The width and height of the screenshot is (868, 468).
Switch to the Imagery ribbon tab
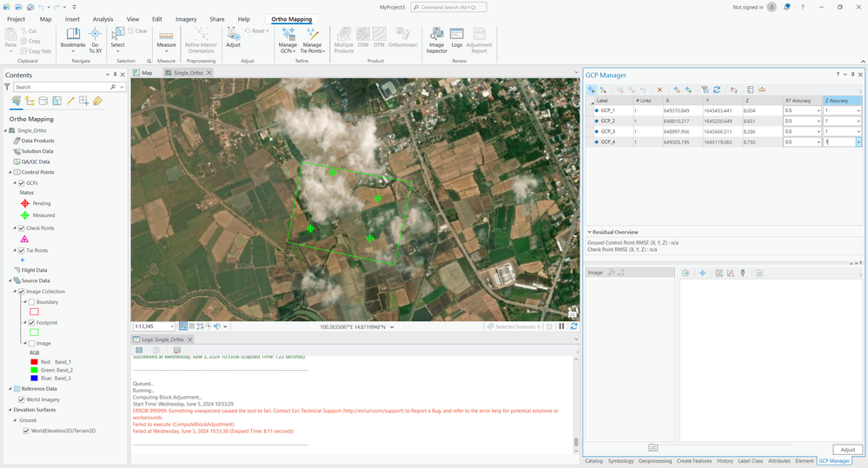tap(186, 19)
